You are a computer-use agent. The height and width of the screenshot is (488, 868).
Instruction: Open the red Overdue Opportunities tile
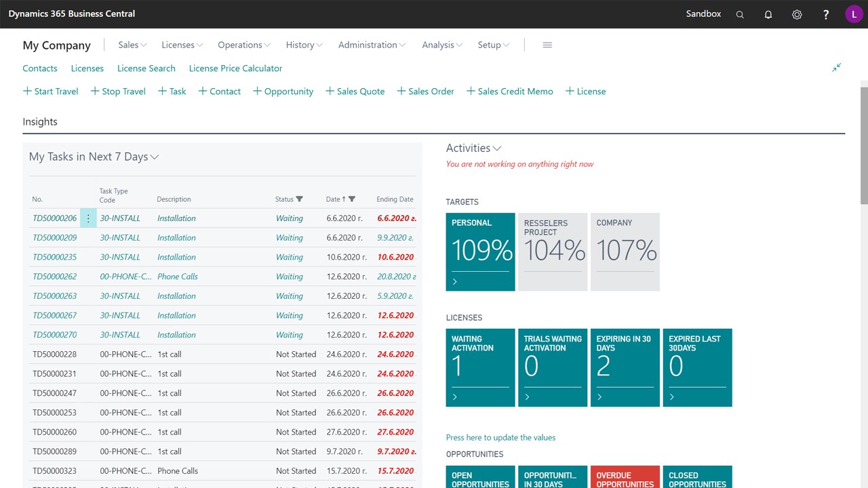point(625,477)
